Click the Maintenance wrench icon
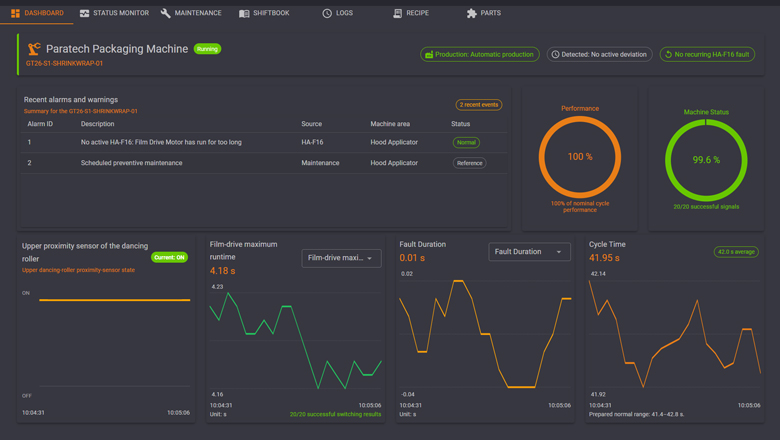 166,13
